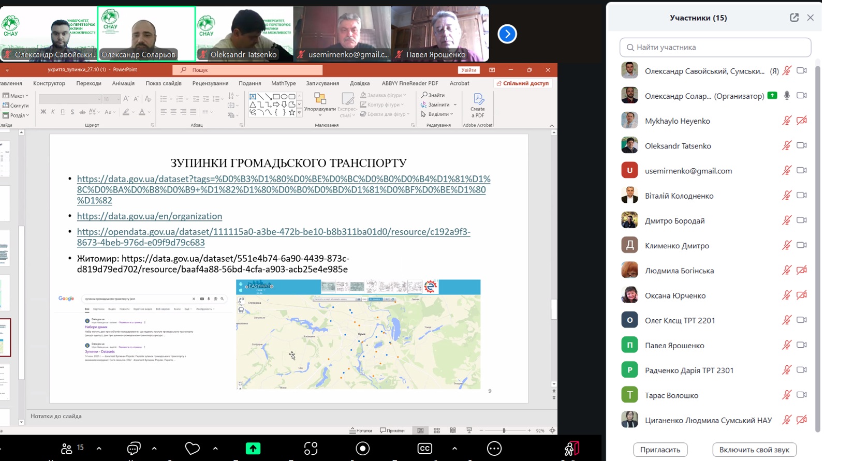The image size is (868, 461).
Task: Click Create a PDF in ribbon
Action: pos(477,106)
